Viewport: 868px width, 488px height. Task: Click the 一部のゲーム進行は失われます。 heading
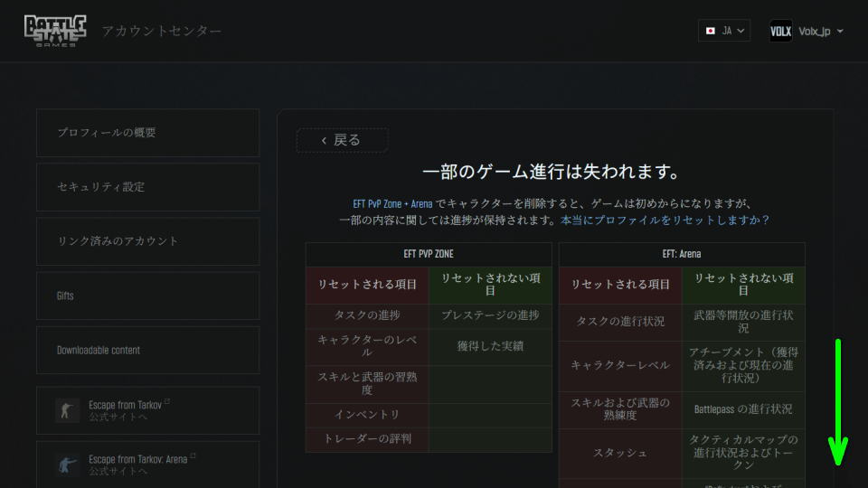pyautogui.click(x=554, y=172)
